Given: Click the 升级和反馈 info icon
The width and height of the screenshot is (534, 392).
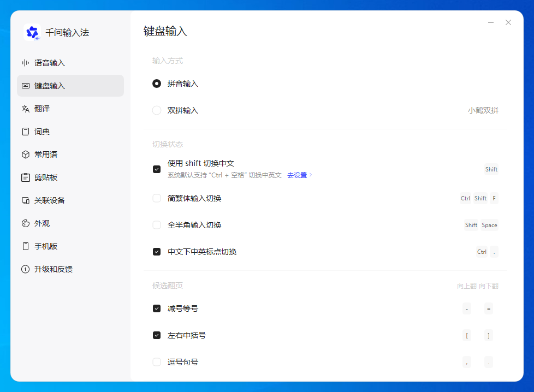Looking at the screenshot, I should pos(26,269).
